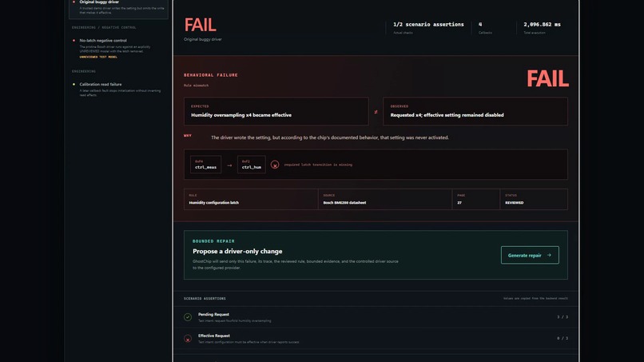Viewport: 644px width, 362px height.
Task: Click the green check icon for Pending Request
Action: pyautogui.click(x=188, y=316)
